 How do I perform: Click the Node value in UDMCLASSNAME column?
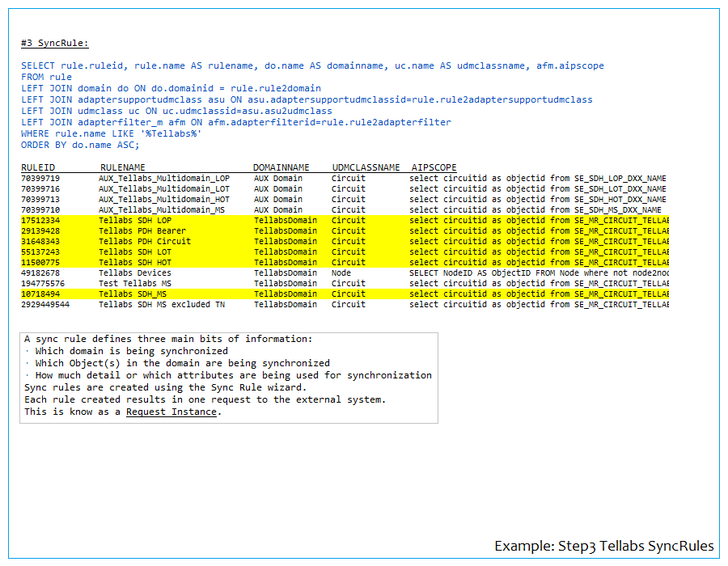click(x=341, y=272)
